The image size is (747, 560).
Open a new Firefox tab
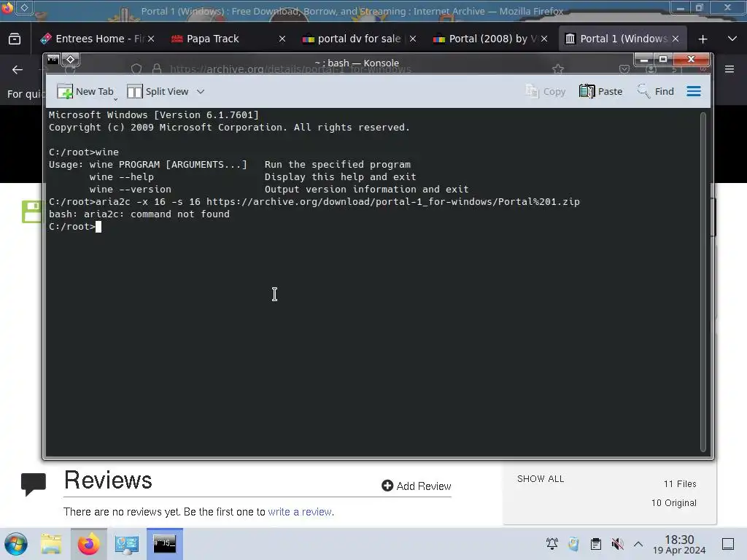[x=703, y=39]
